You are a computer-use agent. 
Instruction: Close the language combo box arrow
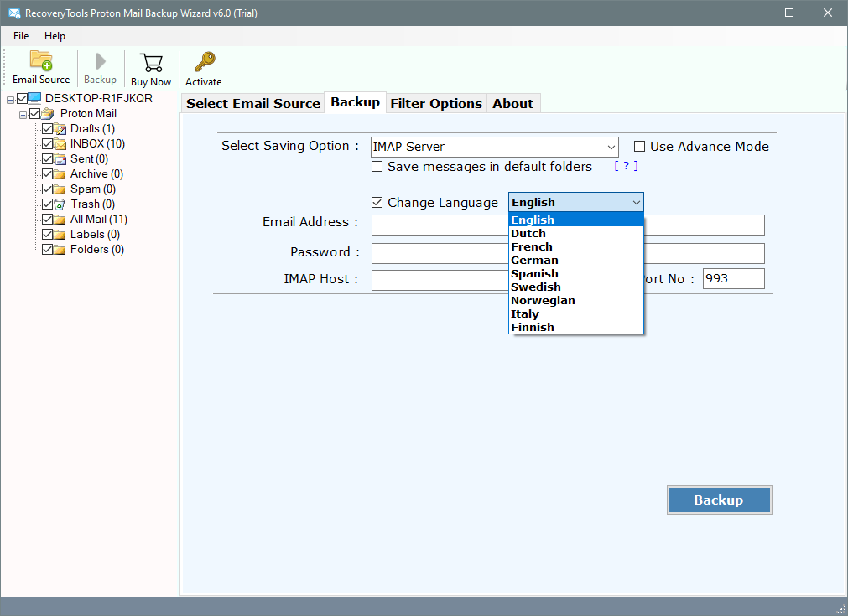(636, 203)
